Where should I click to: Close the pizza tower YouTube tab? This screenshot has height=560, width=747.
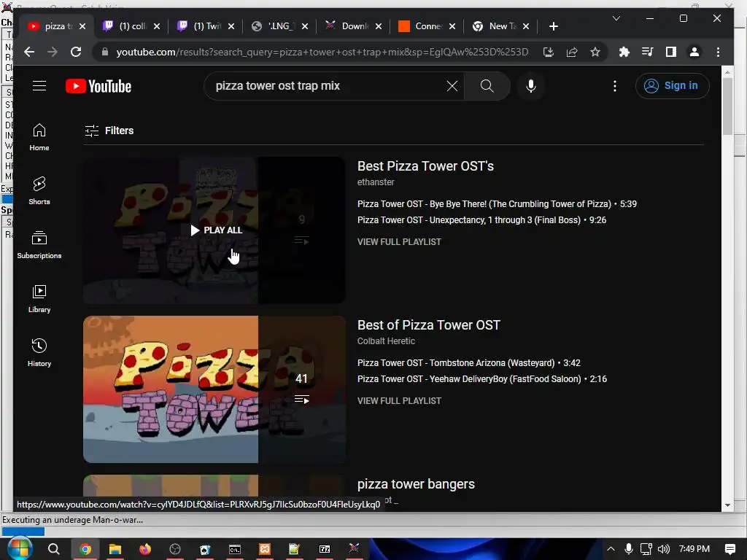tap(82, 27)
